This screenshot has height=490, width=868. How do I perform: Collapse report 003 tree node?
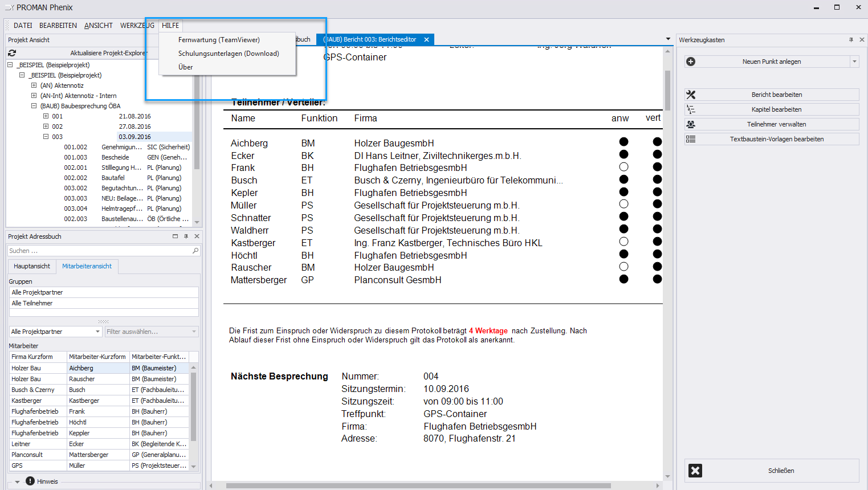[x=46, y=137]
